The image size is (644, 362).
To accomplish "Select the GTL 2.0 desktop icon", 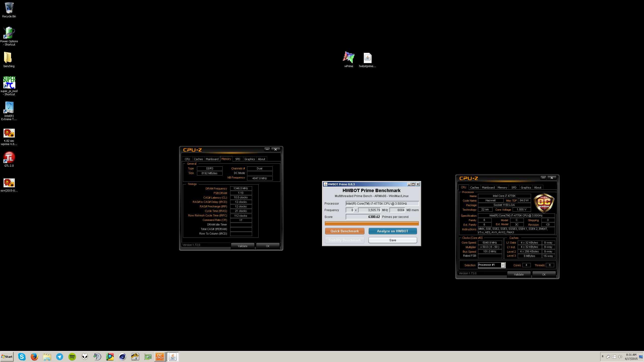I will pos(9,159).
